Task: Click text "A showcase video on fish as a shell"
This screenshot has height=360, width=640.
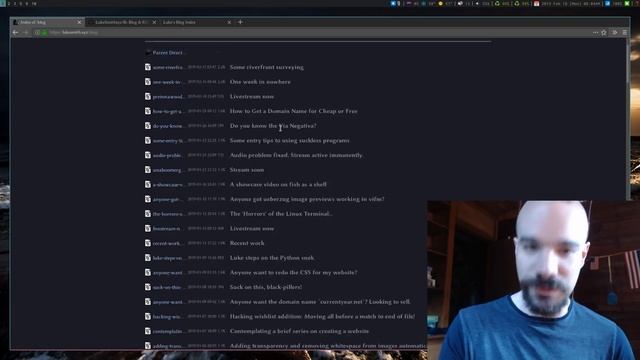Action: 278,184
